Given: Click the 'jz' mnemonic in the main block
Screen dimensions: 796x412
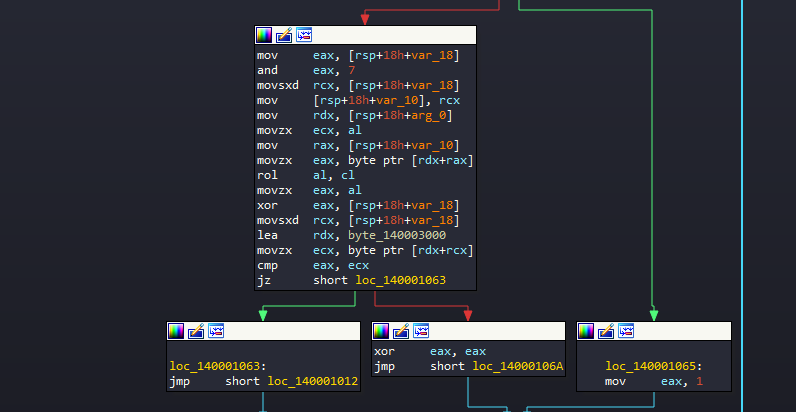Looking at the screenshot, I should click(264, 281).
